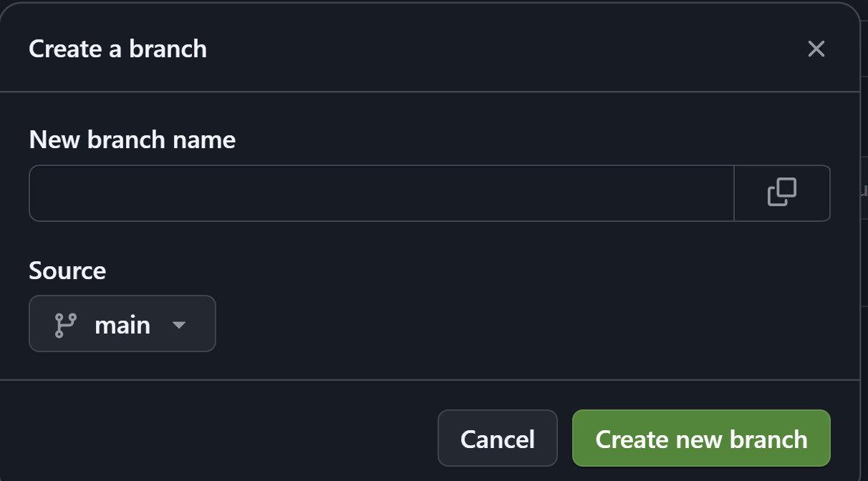Image resolution: width=868 pixels, height=481 pixels.
Task: Click the Create new branch button
Action: [x=701, y=437]
